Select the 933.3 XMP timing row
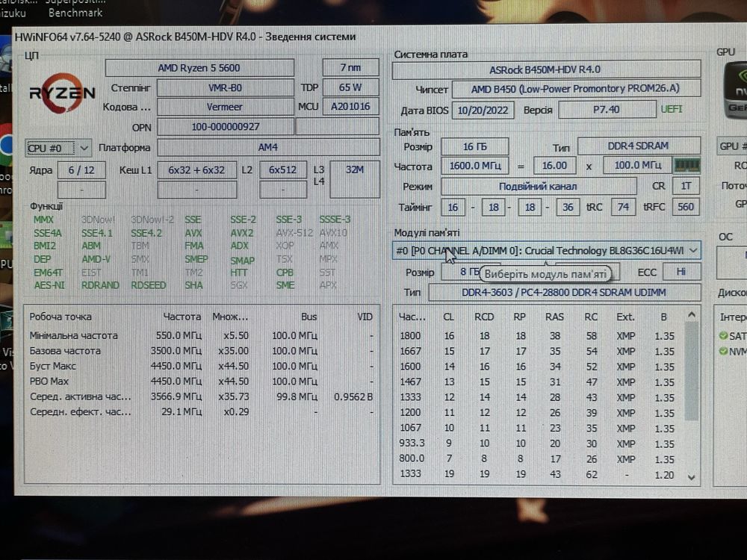747x560 pixels. (539, 444)
